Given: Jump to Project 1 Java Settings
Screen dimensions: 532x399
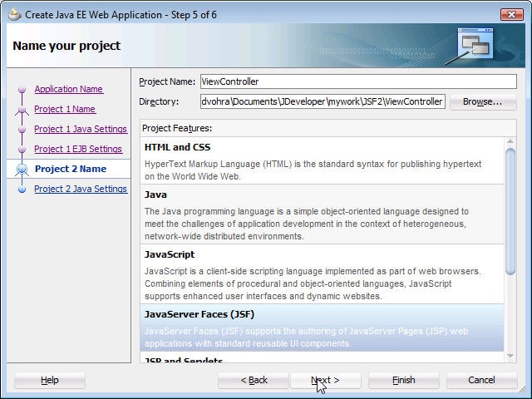Looking at the screenshot, I should coord(81,130).
